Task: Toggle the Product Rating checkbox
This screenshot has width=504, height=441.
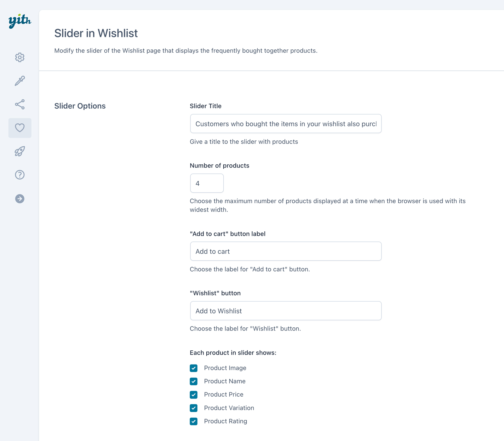Action: (194, 421)
